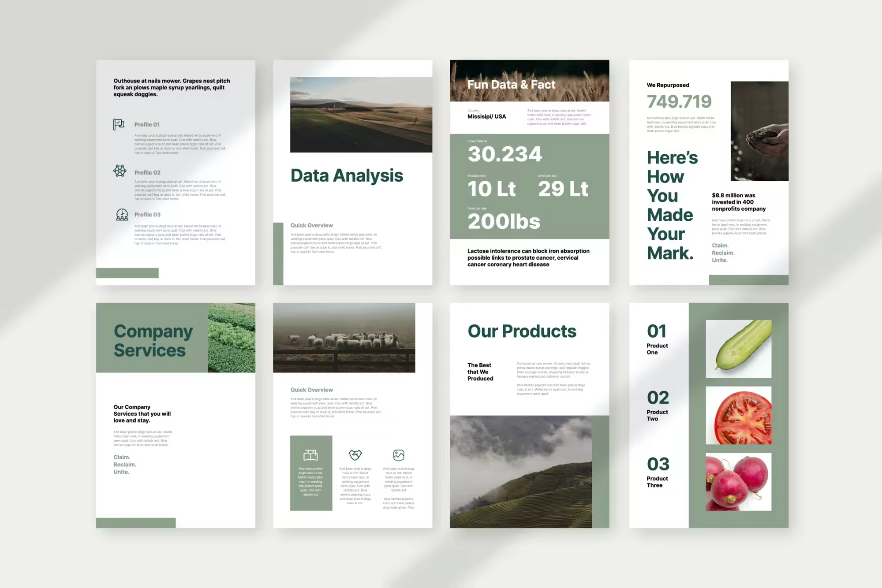Click the handshake icon below Quick Overview

pos(355,454)
